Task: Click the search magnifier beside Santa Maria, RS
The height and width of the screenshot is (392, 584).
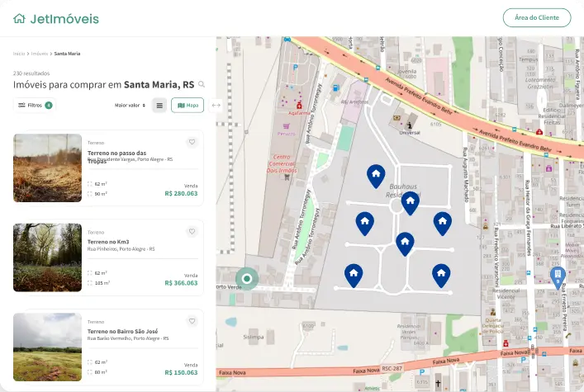Action: (x=202, y=84)
